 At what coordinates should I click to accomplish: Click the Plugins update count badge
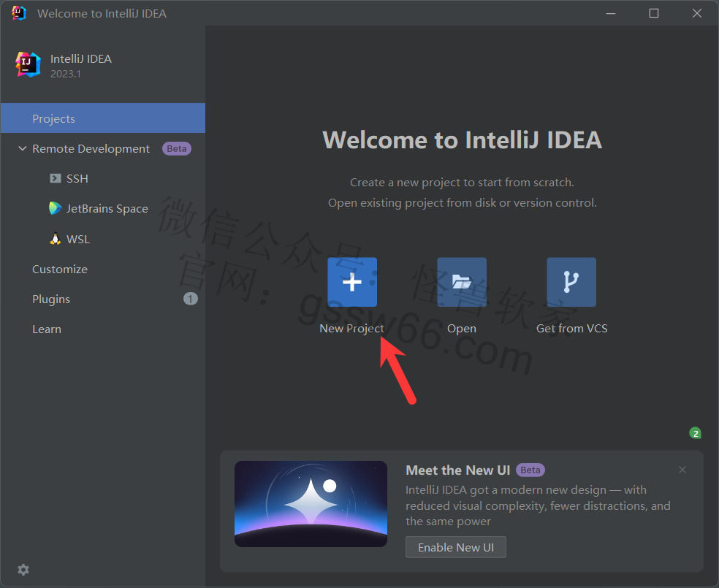click(x=190, y=299)
